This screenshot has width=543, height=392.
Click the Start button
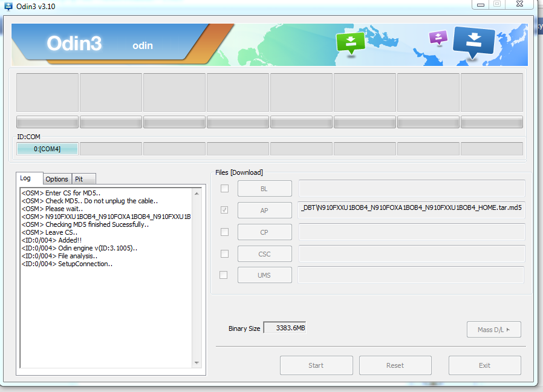(x=316, y=365)
